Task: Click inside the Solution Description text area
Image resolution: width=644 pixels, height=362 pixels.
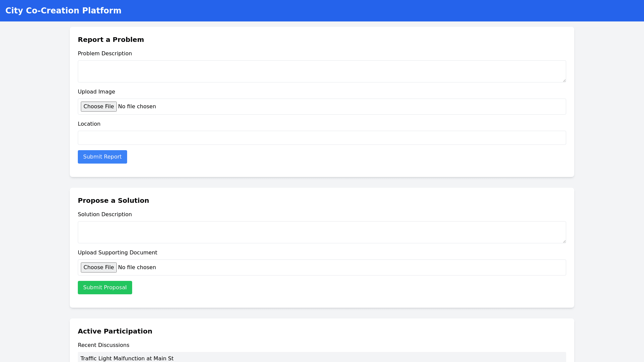Action: (322, 232)
